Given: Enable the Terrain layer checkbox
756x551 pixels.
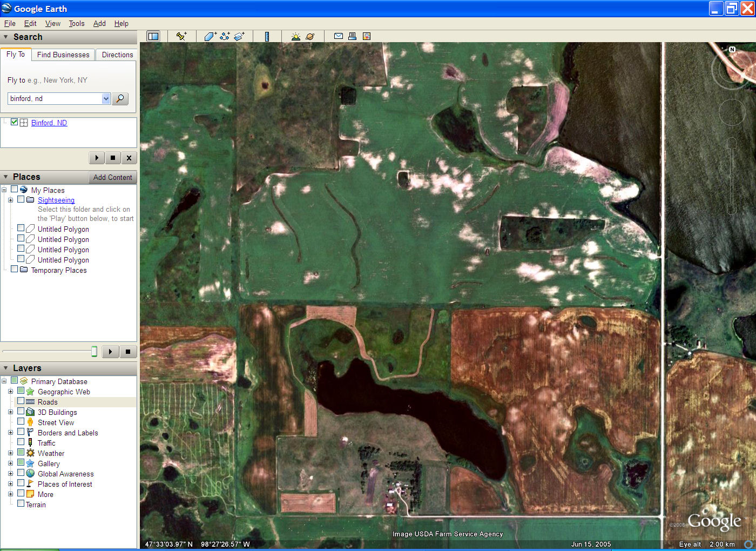Looking at the screenshot, I should click(x=21, y=503).
